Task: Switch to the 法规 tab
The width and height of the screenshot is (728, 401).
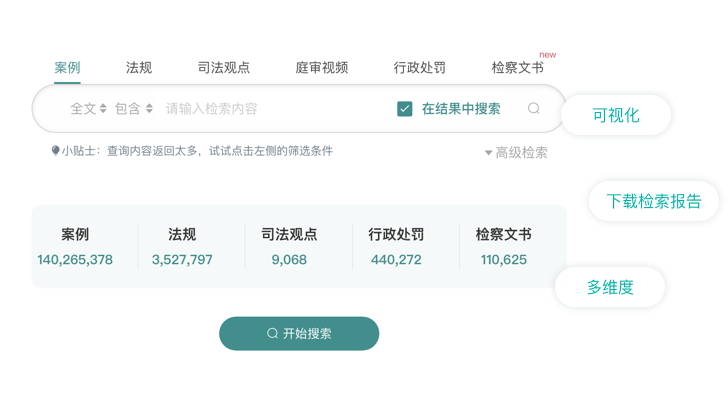Action: (x=139, y=68)
